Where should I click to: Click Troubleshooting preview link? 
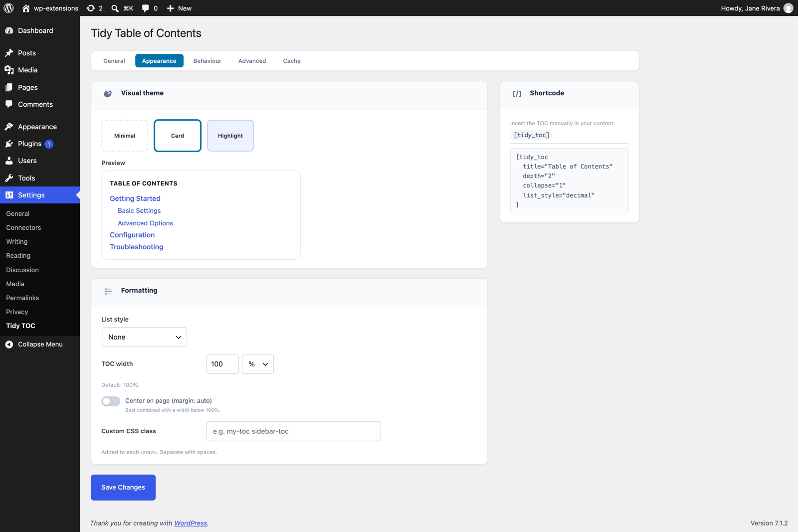coord(137,247)
